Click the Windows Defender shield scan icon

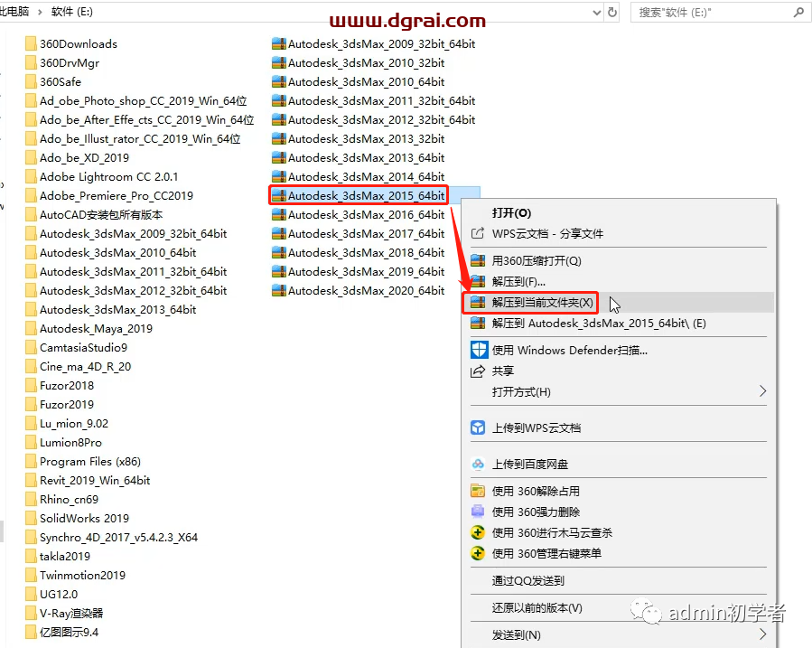point(478,350)
